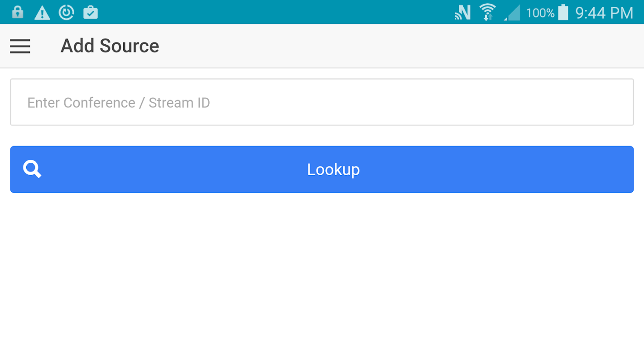
Task: Click the magnifier icon on Lookup button
Action: [32, 169]
